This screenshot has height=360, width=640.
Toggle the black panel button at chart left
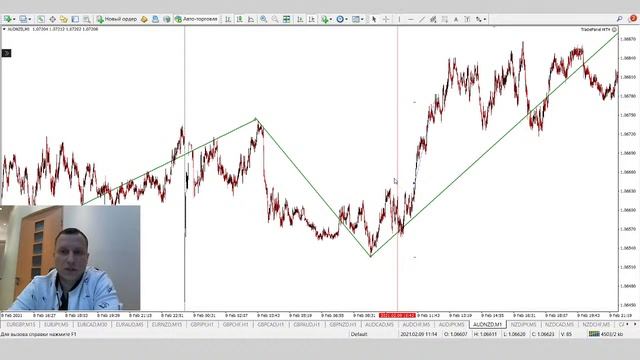[x=6, y=53]
